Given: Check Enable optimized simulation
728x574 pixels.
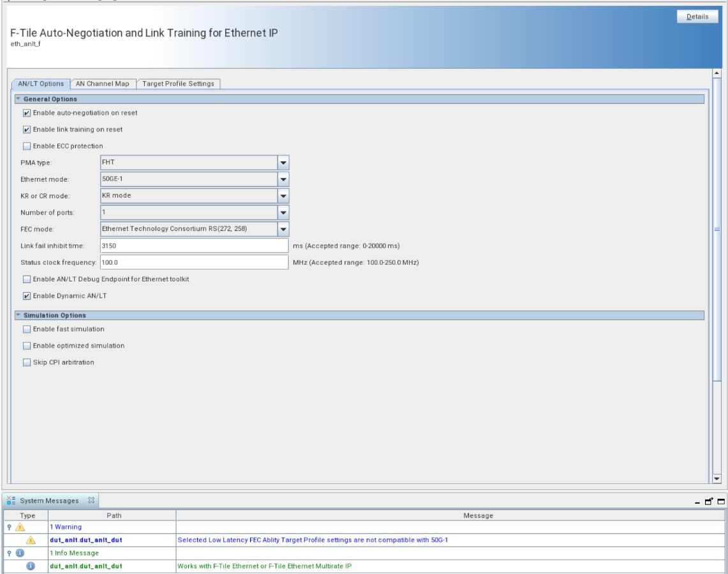Looking at the screenshot, I should pyautogui.click(x=27, y=346).
